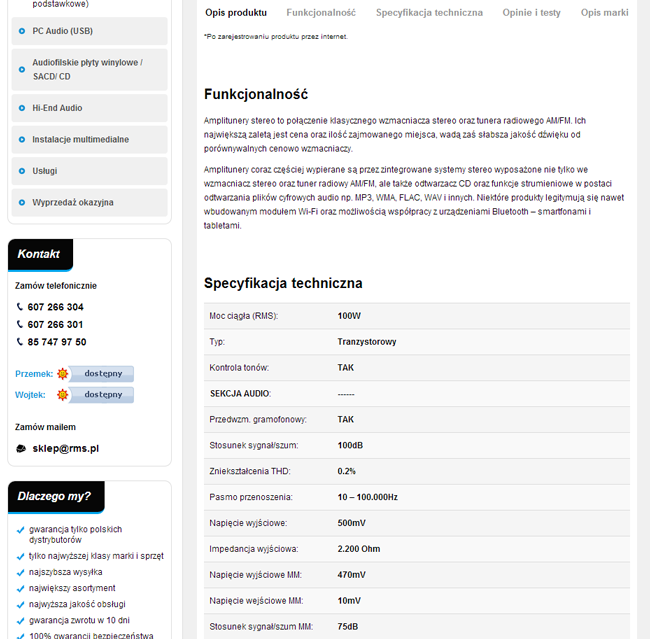The image size is (650, 639).
Task: Click the bullet icon beside Wyprzedaż okazyjna
Action: pyautogui.click(x=22, y=203)
